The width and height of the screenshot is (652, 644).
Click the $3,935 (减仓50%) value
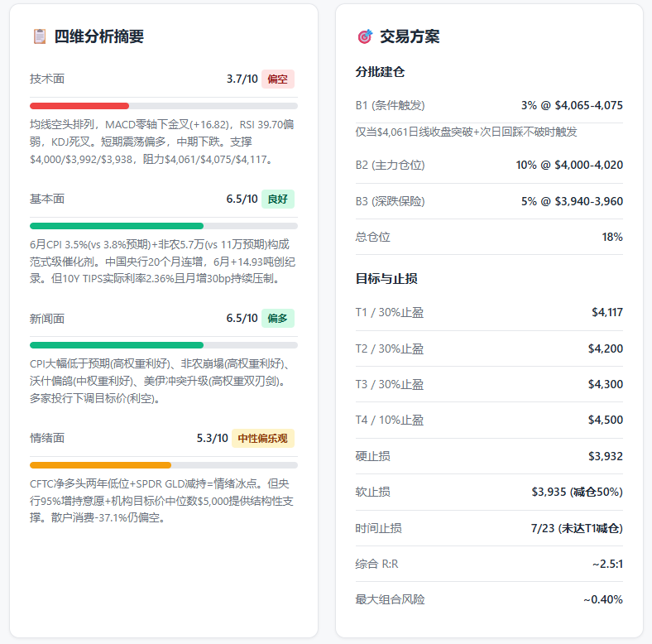pyautogui.click(x=578, y=493)
